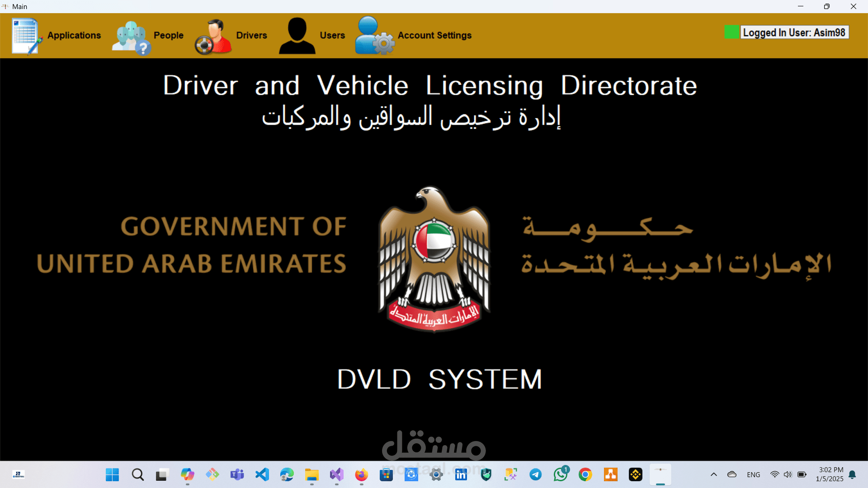Open the People menu
The image size is (868, 488).
point(148,36)
